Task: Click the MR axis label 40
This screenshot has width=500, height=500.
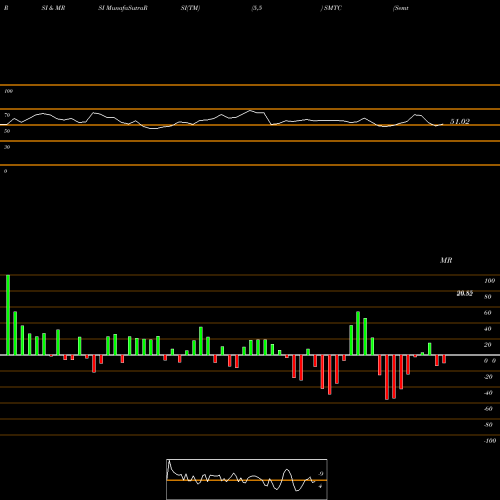Action: point(488,329)
